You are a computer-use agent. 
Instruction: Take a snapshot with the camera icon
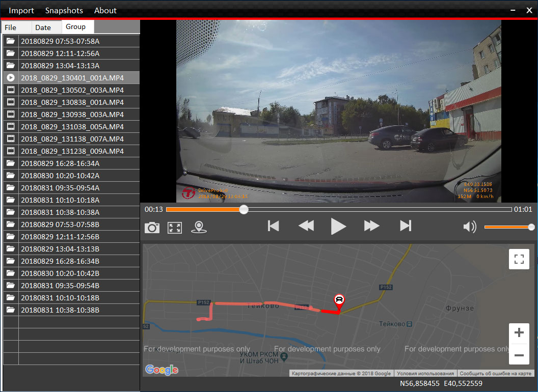coord(152,228)
